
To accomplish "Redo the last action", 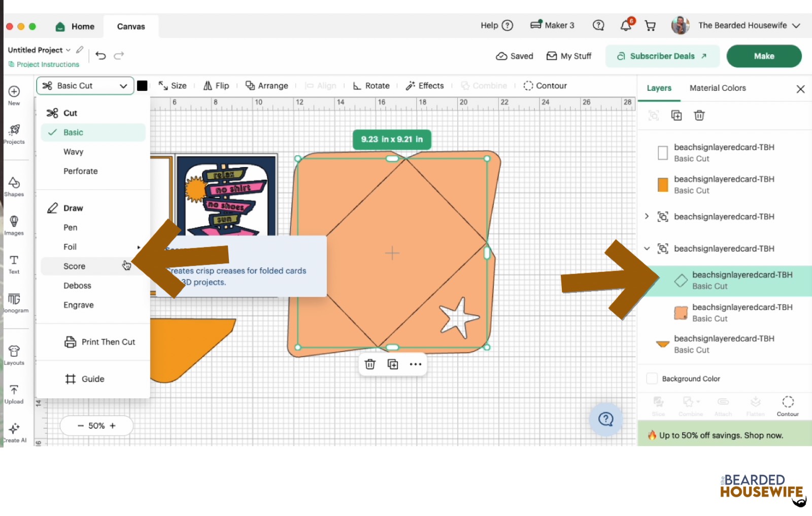I will 119,55.
